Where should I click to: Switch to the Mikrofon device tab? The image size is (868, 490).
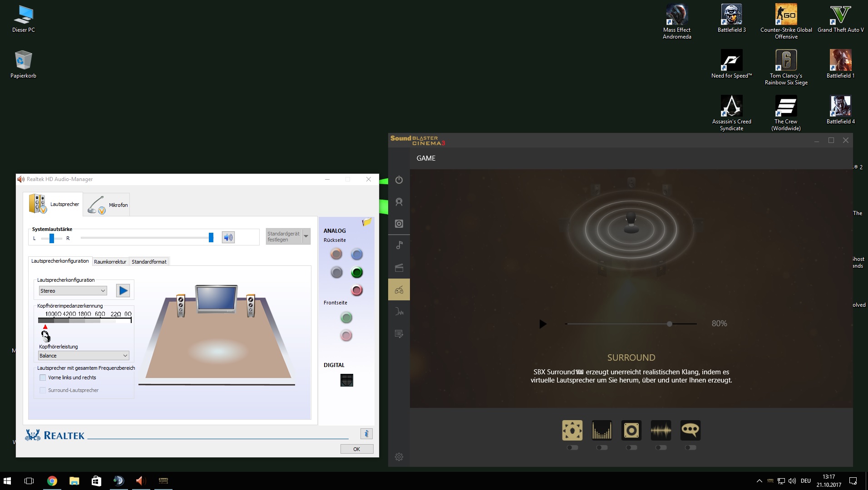click(107, 205)
